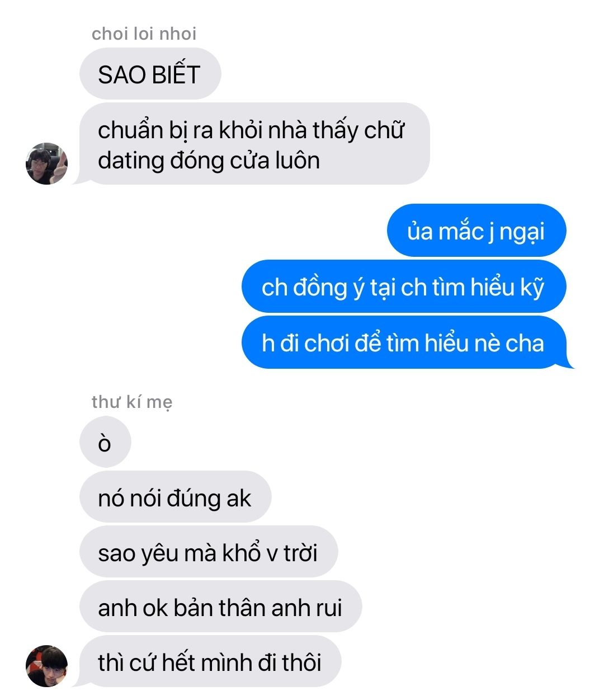This screenshot has width=604, height=700.
Task: Tap the 'h đi chơi để tìm hiểu nè cha' bubble
Action: coord(404,342)
